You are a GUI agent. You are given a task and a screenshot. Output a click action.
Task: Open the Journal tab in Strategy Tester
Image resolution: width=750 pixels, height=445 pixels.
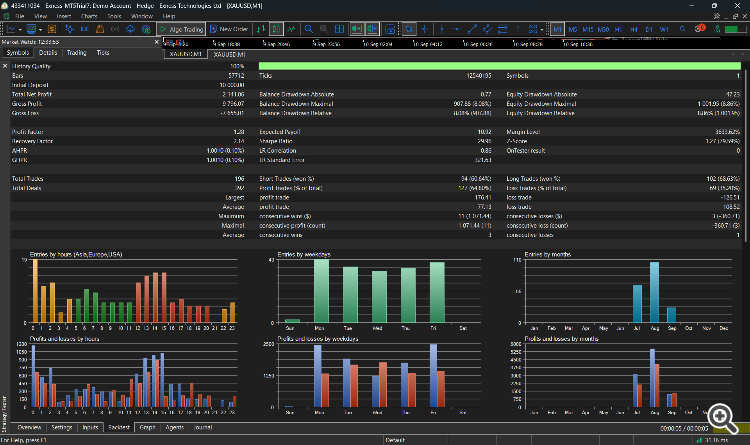[x=203, y=427]
